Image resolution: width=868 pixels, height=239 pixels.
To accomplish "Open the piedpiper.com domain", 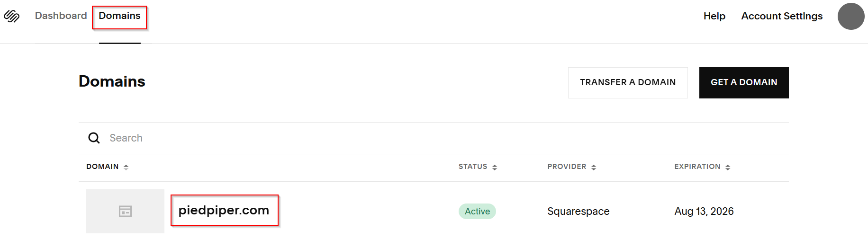I will coord(224,210).
